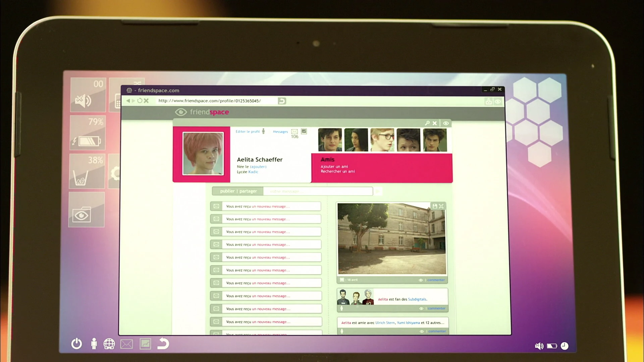Open the mail envelope icon in taskbar
This screenshot has height=362, width=644.
pos(126,344)
